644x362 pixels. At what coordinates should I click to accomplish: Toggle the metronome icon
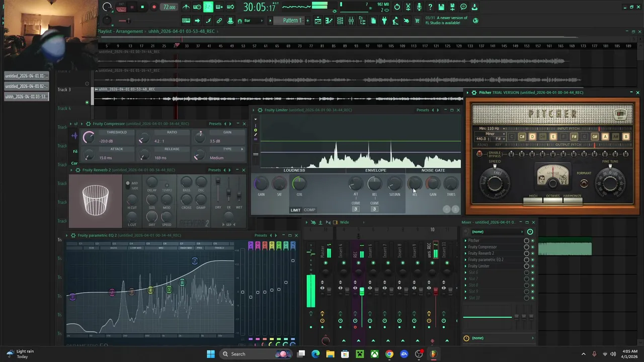click(x=186, y=7)
